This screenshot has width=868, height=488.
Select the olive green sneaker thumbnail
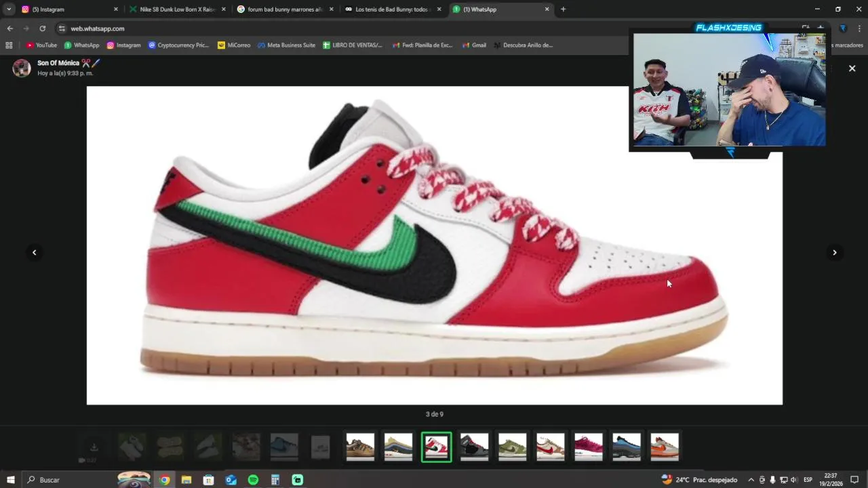click(512, 447)
